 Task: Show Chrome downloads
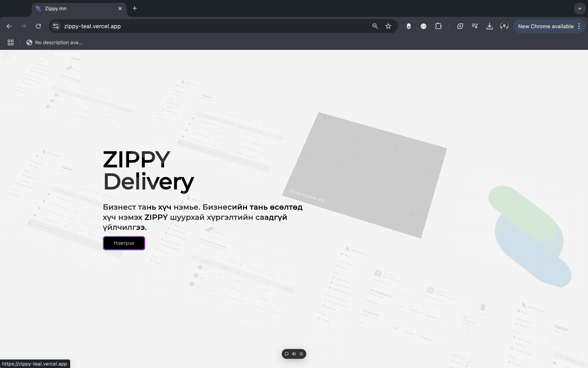(x=490, y=26)
